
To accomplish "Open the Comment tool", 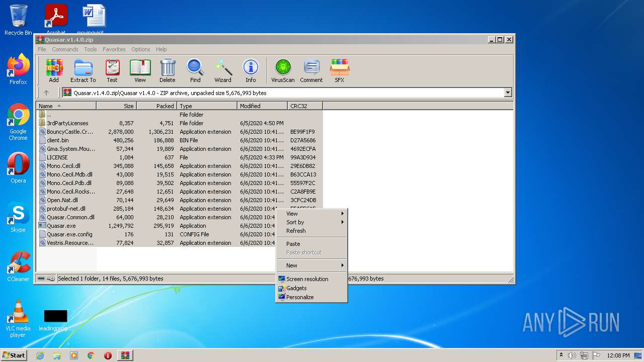I will [311, 70].
